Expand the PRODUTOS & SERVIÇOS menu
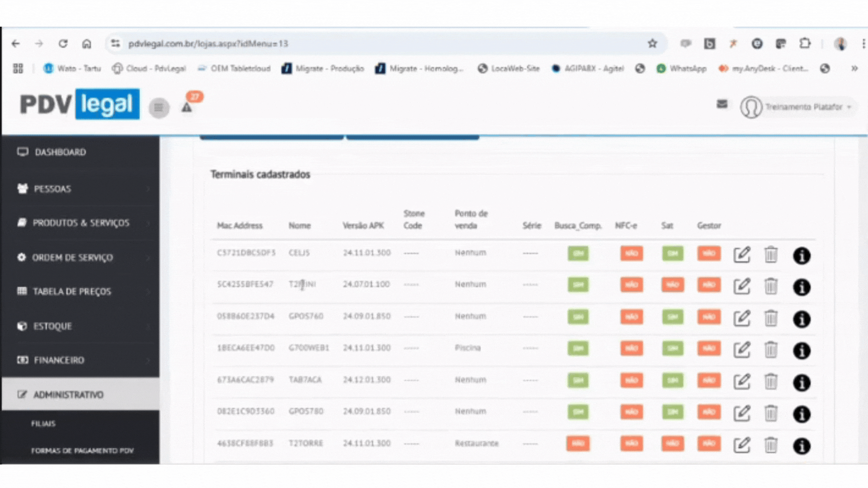This screenshot has width=868, height=488. (x=80, y=223)
